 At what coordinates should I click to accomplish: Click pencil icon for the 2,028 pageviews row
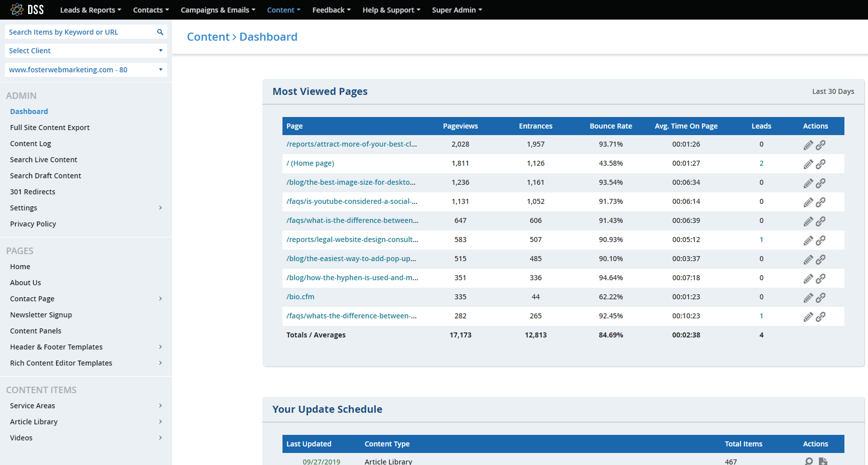808,145
